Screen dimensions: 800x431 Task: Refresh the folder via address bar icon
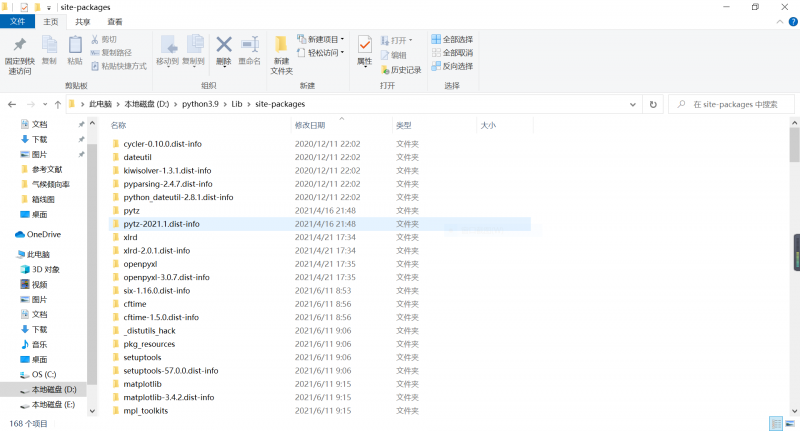click(653, 104)
